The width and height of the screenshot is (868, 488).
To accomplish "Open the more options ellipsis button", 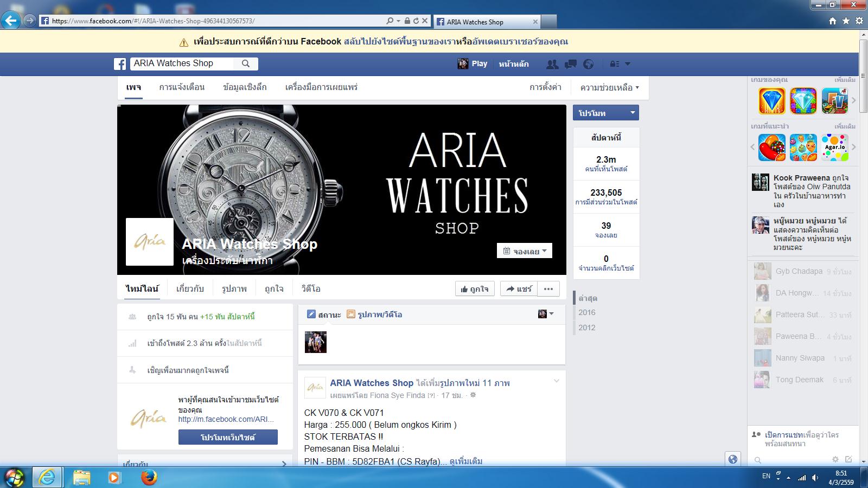I will (x=548, y=289).
